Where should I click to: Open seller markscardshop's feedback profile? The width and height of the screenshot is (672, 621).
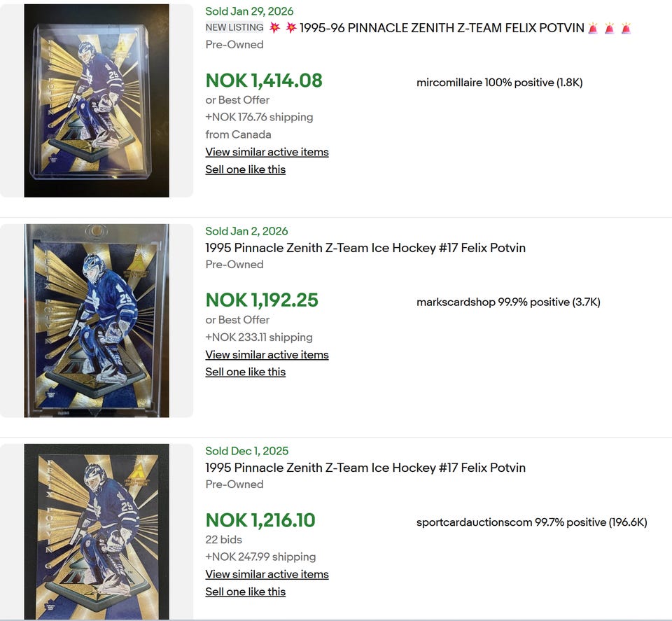[508, 302]
